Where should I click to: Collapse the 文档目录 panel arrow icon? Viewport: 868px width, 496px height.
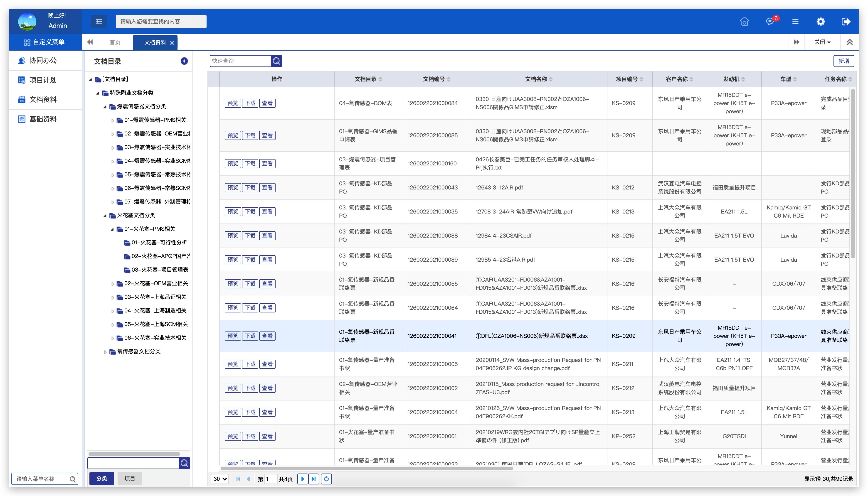tap(184, 61)
